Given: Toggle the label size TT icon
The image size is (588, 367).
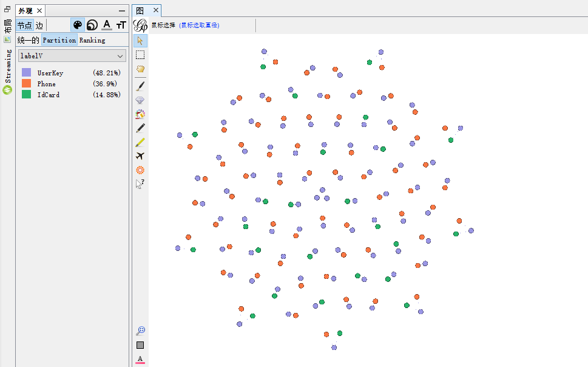Looking at the screenshot, I should pyautogui.click(x=121, y=25).
